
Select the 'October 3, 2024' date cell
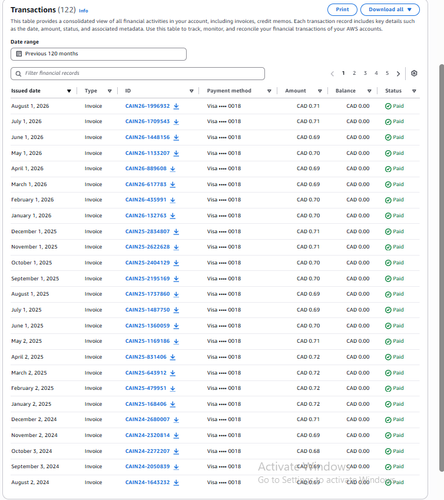(x=32, y=451)
